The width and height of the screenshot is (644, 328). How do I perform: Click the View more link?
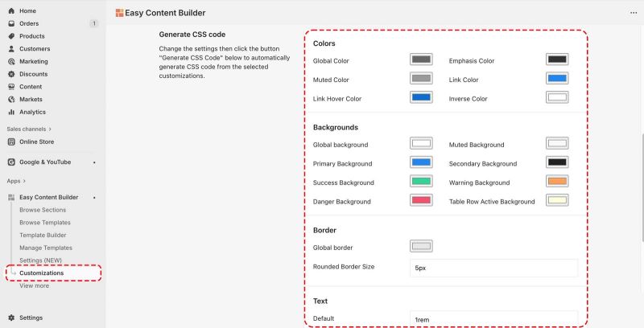pos(34,285)
